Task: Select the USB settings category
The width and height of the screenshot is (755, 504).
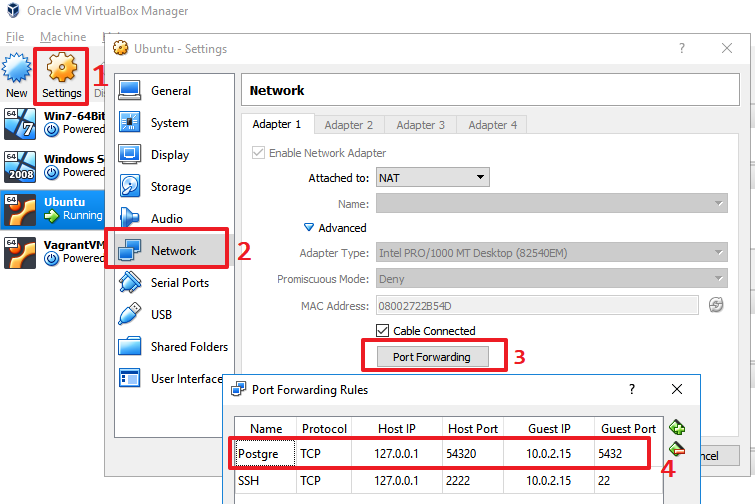Action: pyautogui.click(x=161, y=315)
